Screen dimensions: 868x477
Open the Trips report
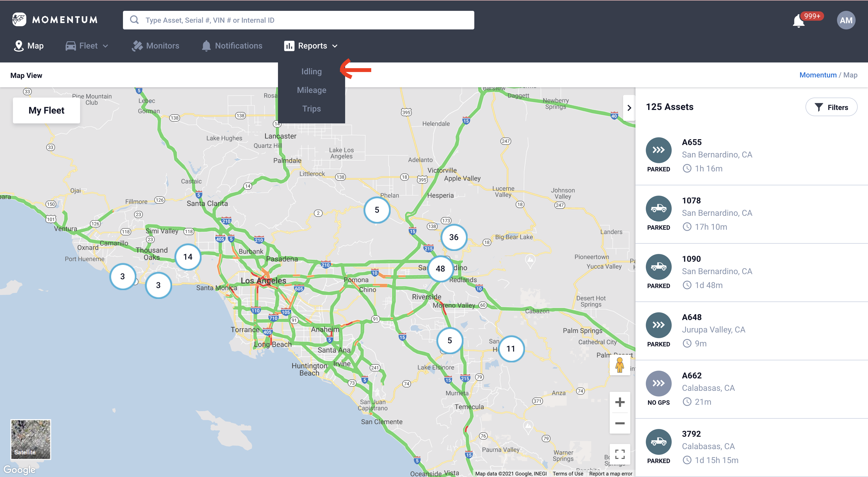[x=311, y=108]
